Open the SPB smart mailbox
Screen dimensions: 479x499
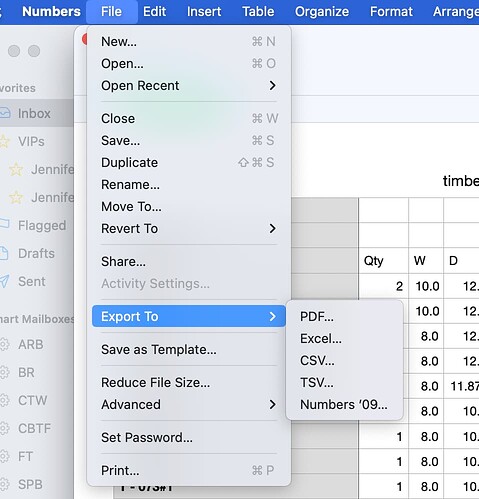pyautogui.click(x=36, y=484)
